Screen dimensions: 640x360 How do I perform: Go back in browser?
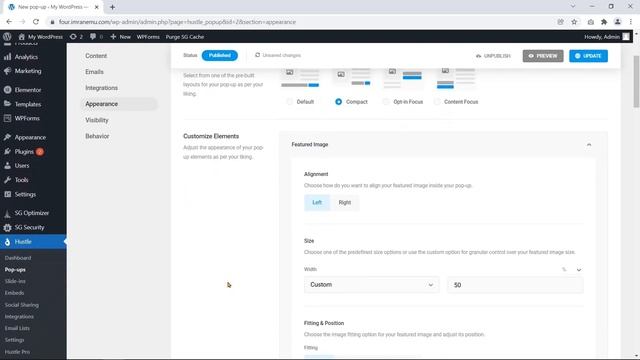[9, 22]
